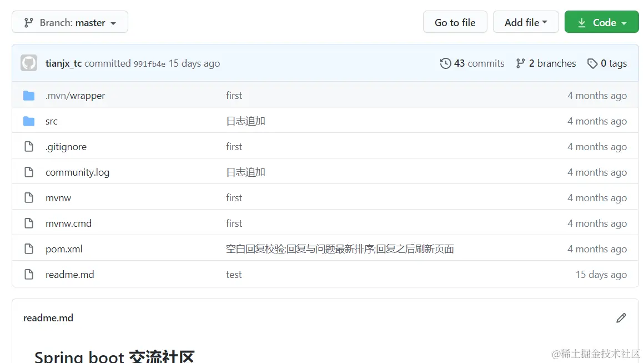Open the 日志追加 commit message for src
Screen dimensions: 644x363
245,121
